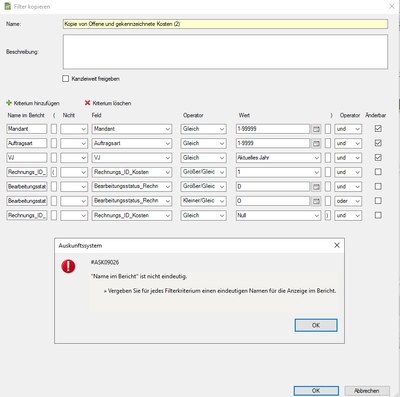This screenshot has width=400, height=397.
Task: Edit the Name im Bericht field VJ
Action: click(x=27, y=158)
